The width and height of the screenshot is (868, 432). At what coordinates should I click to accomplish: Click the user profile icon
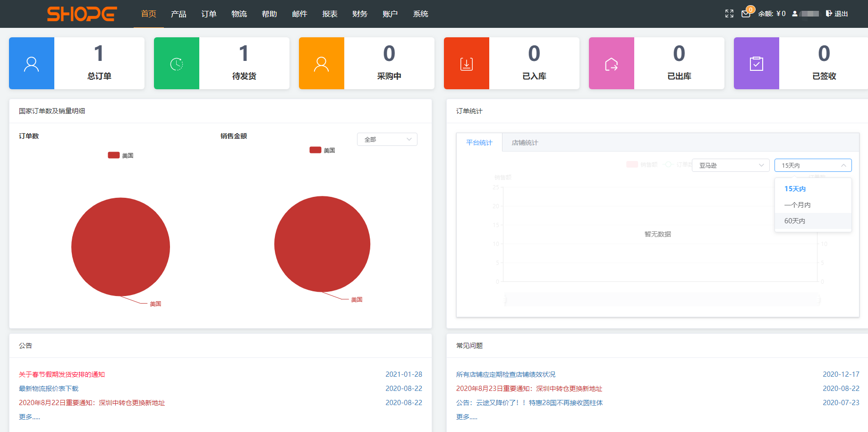[795, 14]
